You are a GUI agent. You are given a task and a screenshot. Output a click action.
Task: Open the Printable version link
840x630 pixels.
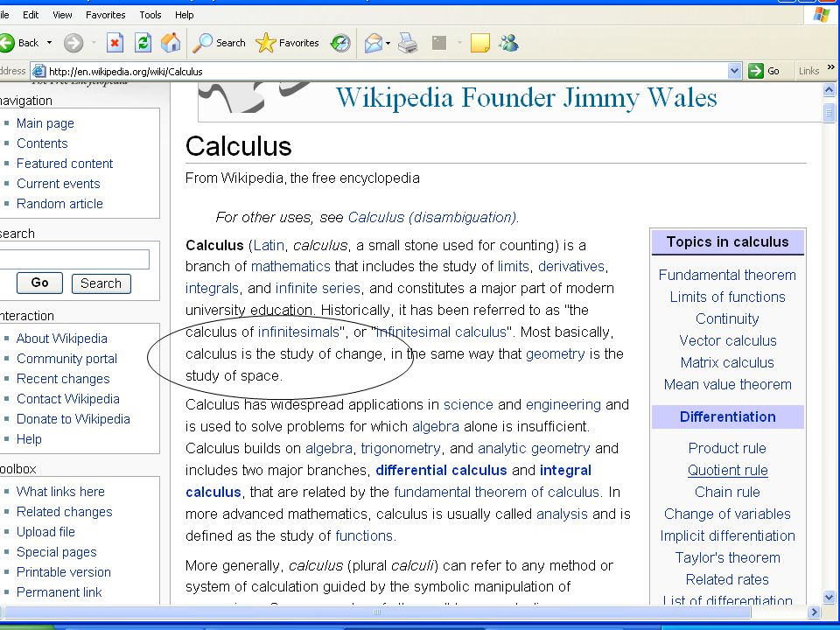pyautogui.click(x=64, y=572)
